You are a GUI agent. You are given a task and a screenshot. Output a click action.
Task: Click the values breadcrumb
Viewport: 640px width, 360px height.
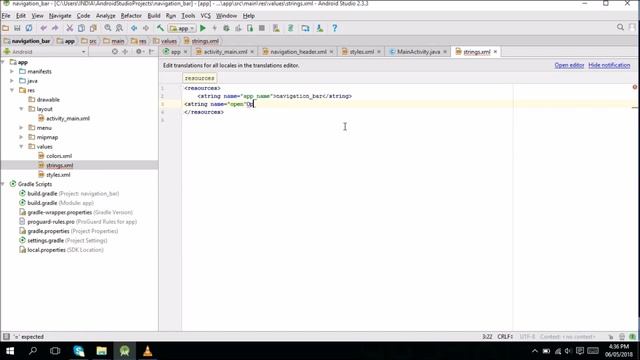click(x=165, y=41)
